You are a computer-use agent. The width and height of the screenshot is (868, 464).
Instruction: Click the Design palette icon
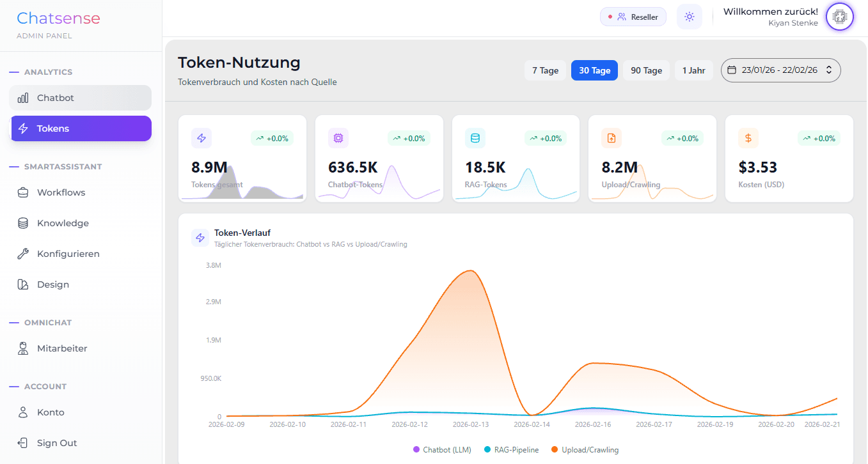coord(24,284)
